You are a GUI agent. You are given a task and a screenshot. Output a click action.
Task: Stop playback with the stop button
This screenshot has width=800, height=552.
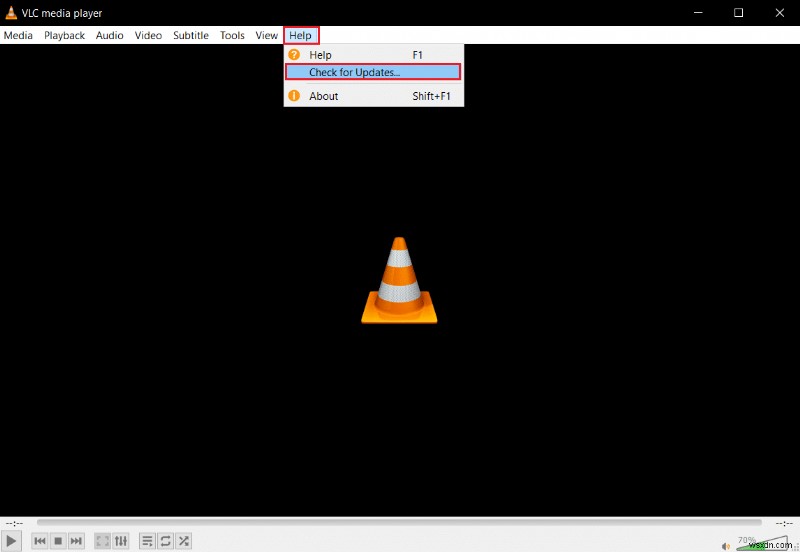click(x=58, y=541)
